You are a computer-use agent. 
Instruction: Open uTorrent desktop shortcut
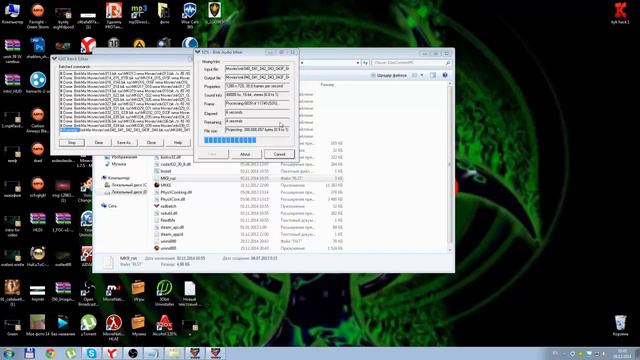pos(88,325)
